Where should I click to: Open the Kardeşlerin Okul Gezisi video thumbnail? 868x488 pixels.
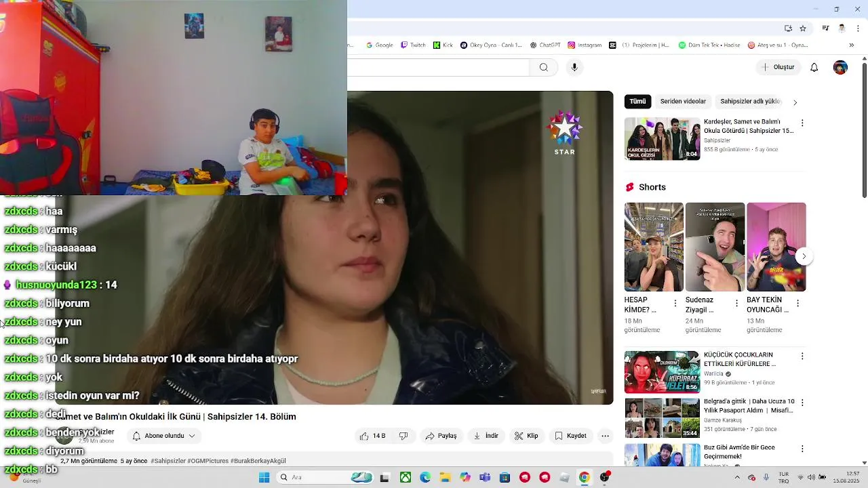pyautogui.click(x=662, y=139)
